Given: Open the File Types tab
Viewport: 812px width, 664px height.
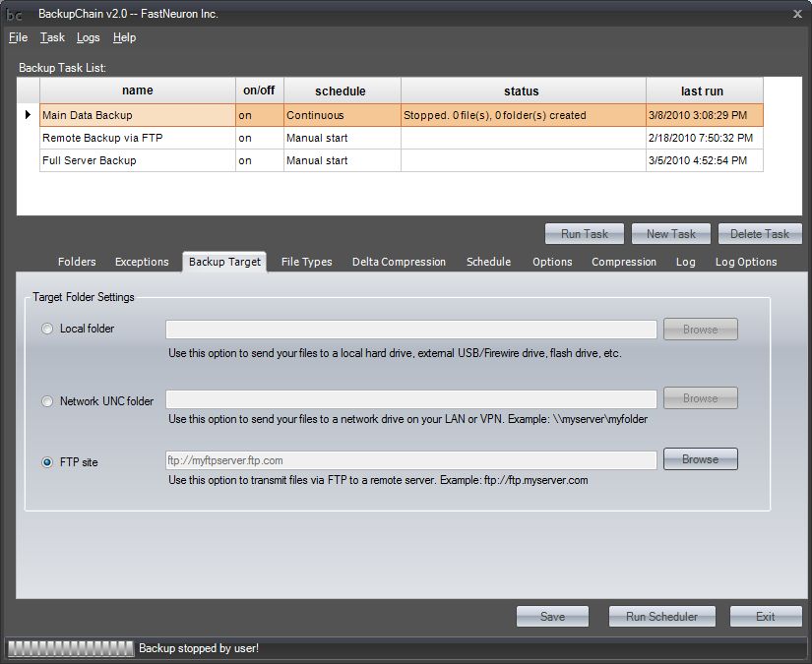Looking at the screenshot, I should tap(306, 262).
